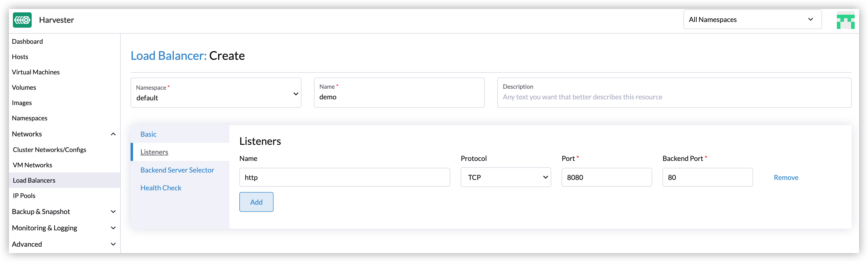Switch to the Basic tab
The width and height of the screenshot is (868, 262).
coord(149,134)
